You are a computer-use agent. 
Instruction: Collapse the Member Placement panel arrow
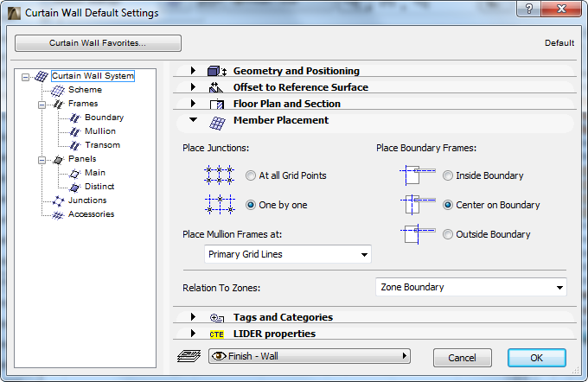click(193, 120)
